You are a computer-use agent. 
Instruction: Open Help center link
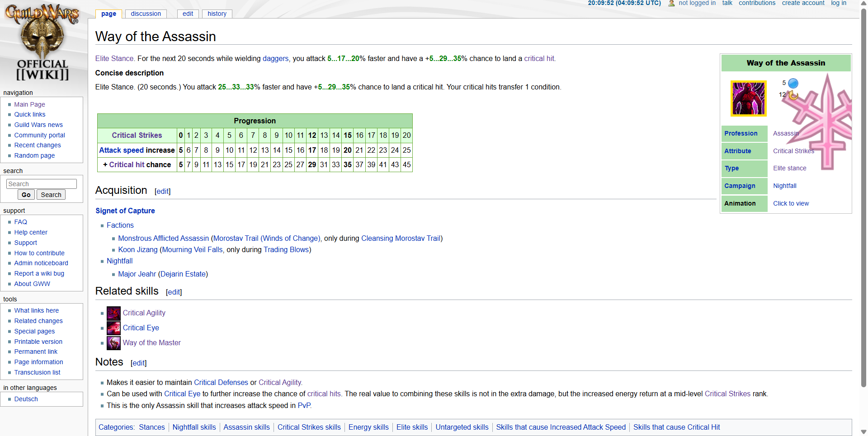31,233
